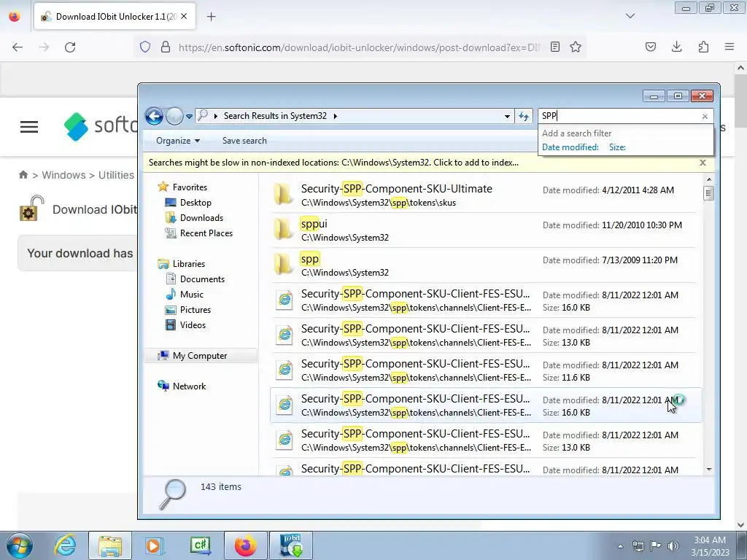Click inside the SPP search field
Screen dimensions: 747x560
pos(619,116)
